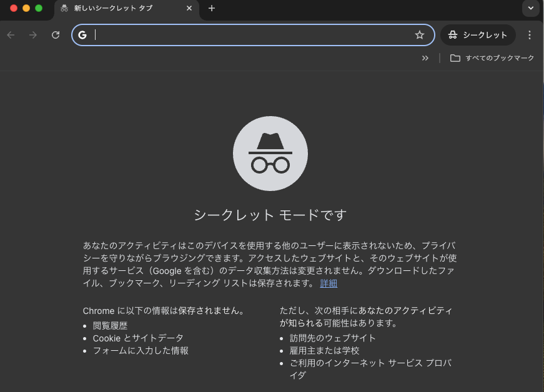The image size is (544, 392).
Task: Open the 詳細 link
Action: (x=329, y=283)
